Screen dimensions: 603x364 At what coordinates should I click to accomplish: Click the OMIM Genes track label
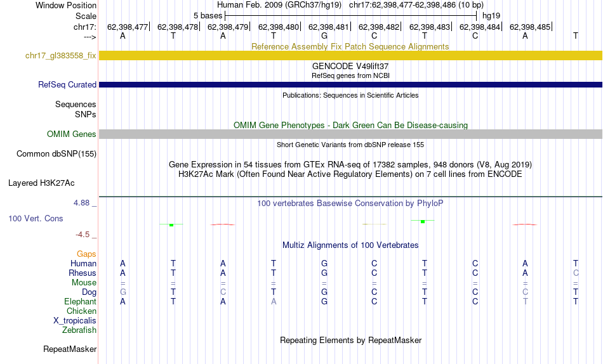click(x=72, y=134)
